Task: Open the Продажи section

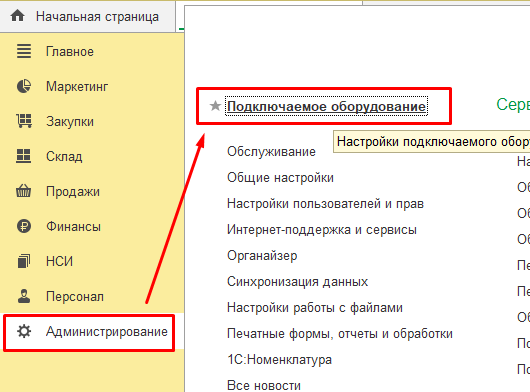Action: tap(73, 192)
